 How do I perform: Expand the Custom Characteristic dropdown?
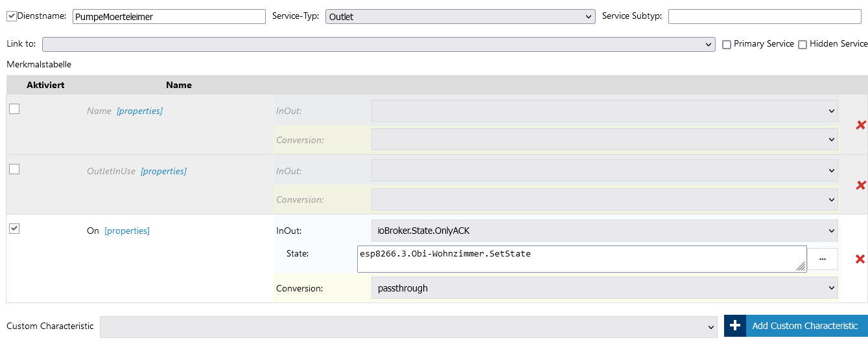pos(408,327)
